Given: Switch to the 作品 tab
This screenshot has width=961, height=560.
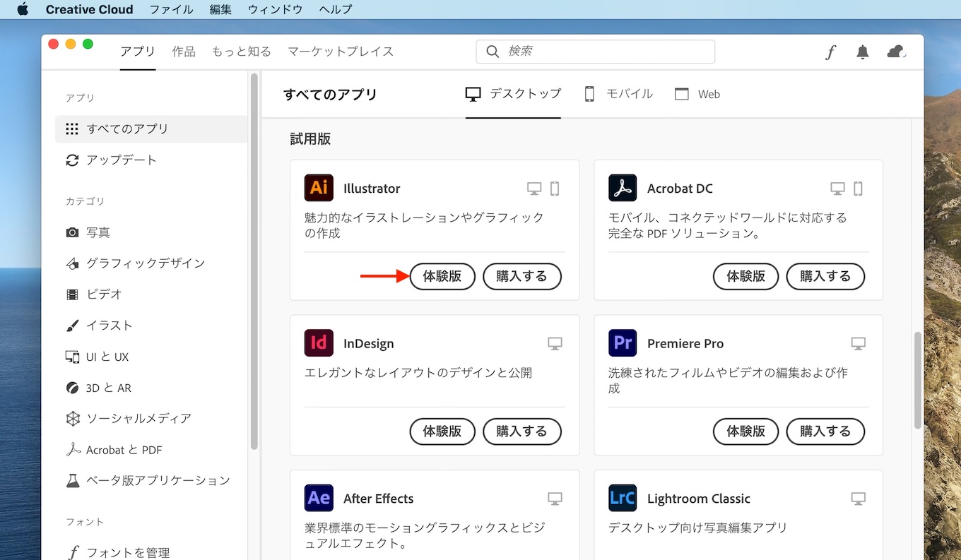Looking at the screenshot, I should (x=184, y=52).
